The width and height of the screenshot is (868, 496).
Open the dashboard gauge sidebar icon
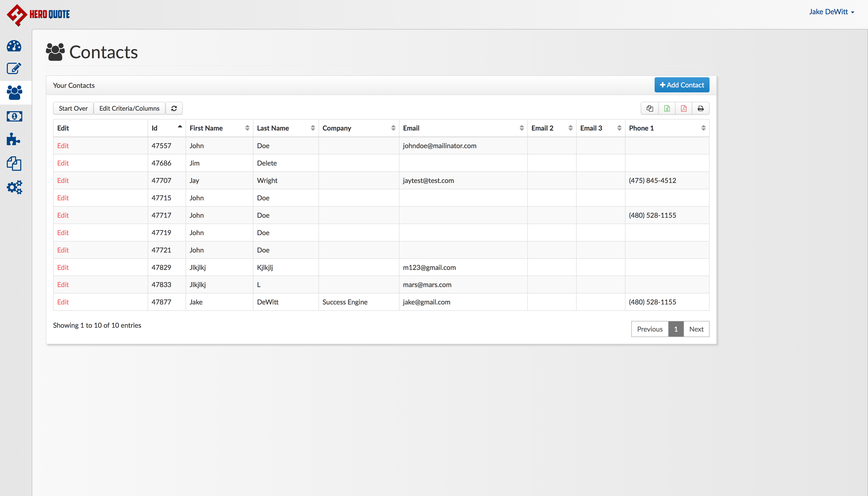[x=14, y=46]
